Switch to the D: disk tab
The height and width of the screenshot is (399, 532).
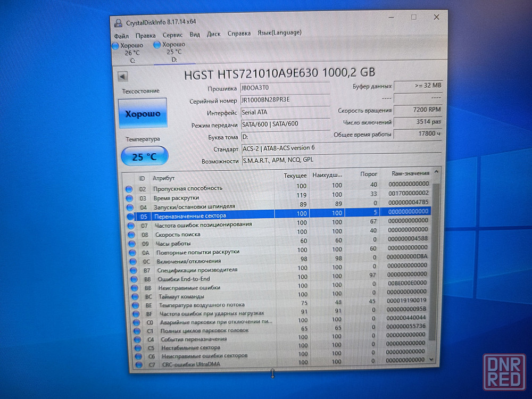tap(170, 52)
